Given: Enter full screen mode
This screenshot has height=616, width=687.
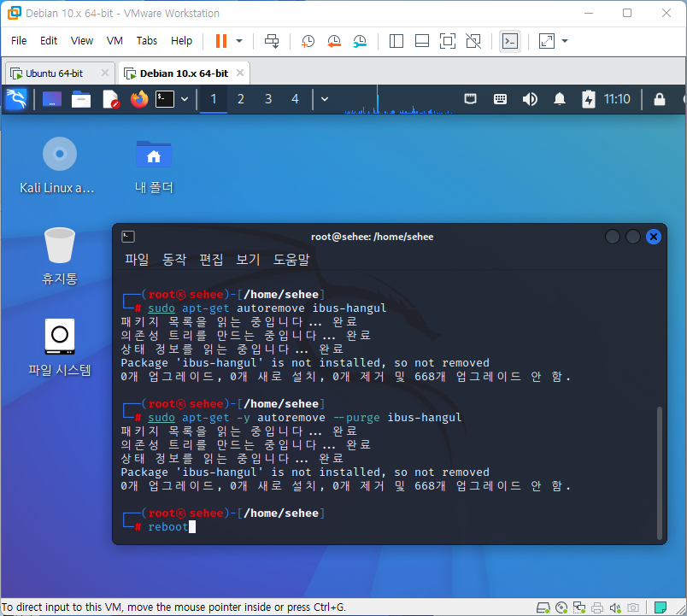Looking at the screenshot, I should pos(448,41).
